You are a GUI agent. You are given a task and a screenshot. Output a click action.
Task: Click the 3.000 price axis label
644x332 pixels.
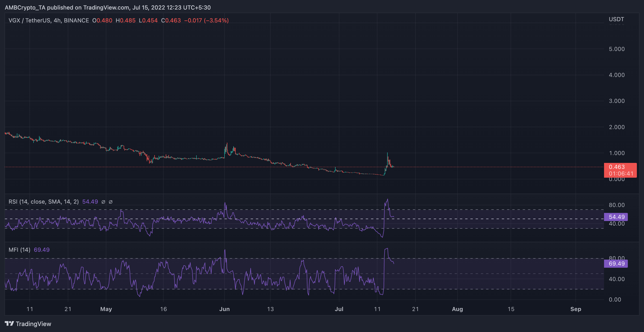coord(616,101)
